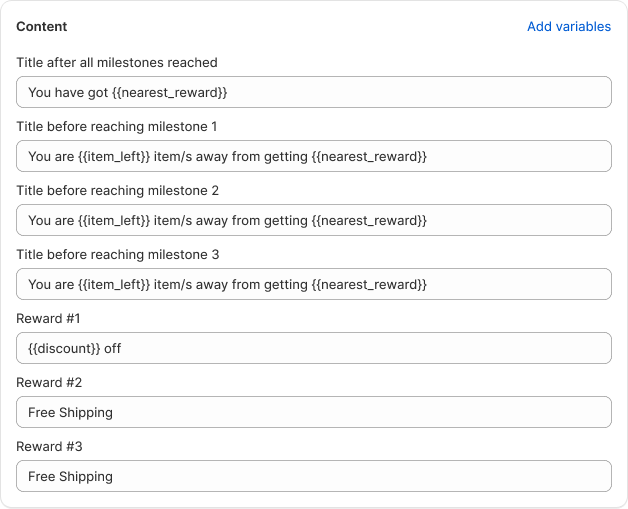This screenshot has height=509, width=628.
Task: Click the 'Title before reaching milestone 3' label
Action: pyautogui.click(x=117, y=254)
